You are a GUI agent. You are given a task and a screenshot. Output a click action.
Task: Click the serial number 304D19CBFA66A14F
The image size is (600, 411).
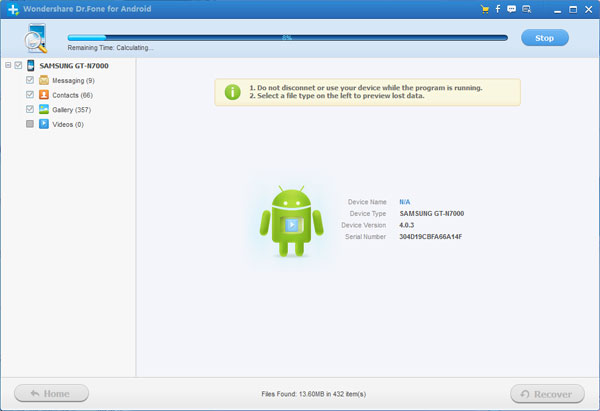430,236
